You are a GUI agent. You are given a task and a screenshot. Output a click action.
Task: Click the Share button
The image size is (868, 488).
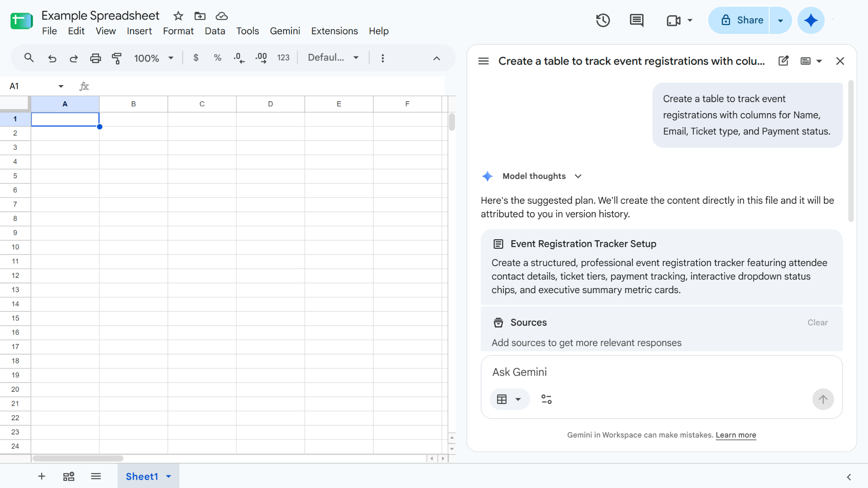click(740, 20)
